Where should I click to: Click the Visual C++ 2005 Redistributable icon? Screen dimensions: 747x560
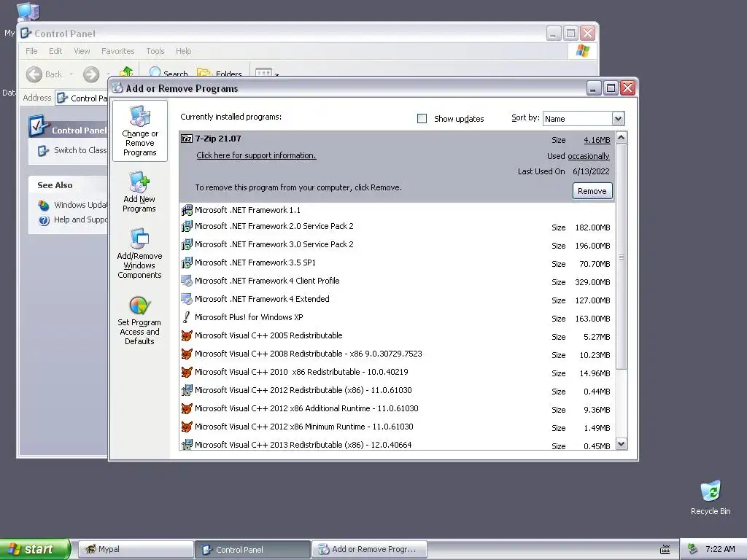click(x=187, y=335)
